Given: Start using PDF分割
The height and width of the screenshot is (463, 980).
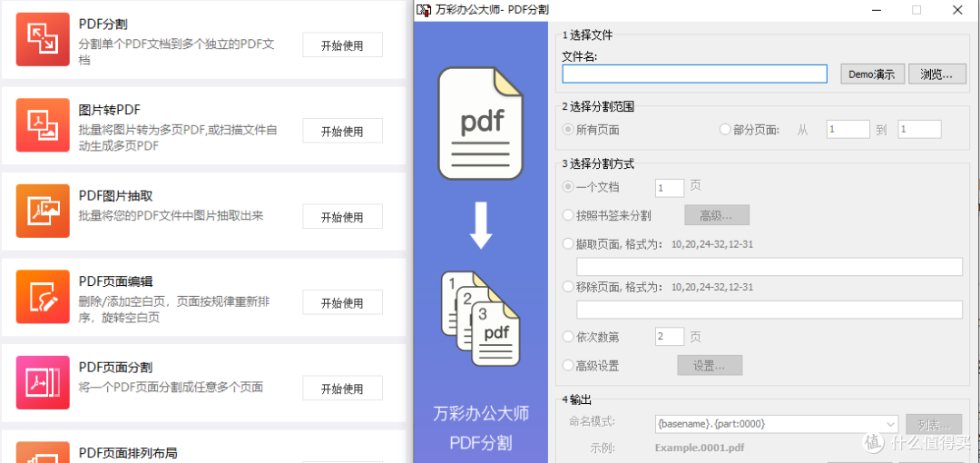Looking at the screenshot, I should [342, 45].
